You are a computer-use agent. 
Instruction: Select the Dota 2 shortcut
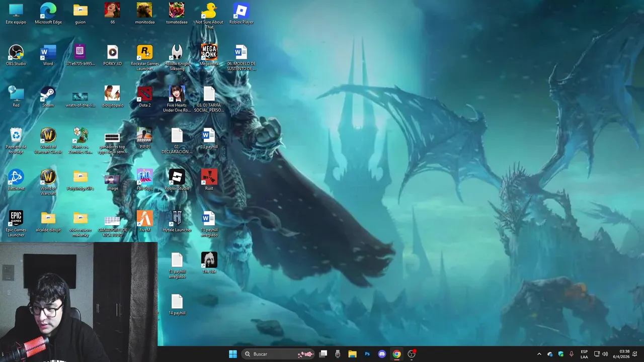pos(145,97)
